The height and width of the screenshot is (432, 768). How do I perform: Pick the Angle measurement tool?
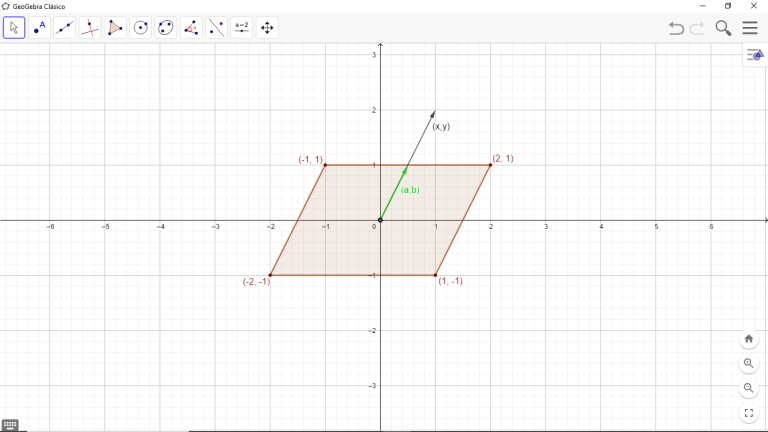(192, 28)
